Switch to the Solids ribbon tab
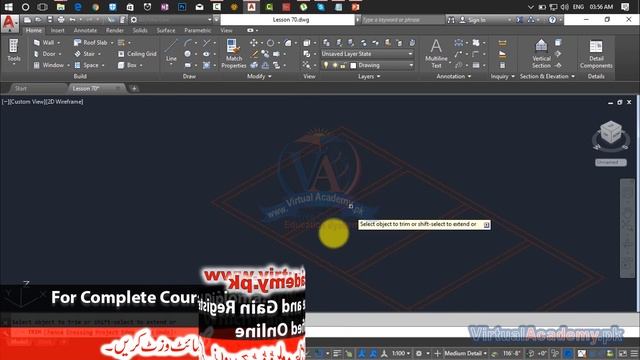This screenshot has height=360, width=640. (140, 31)
